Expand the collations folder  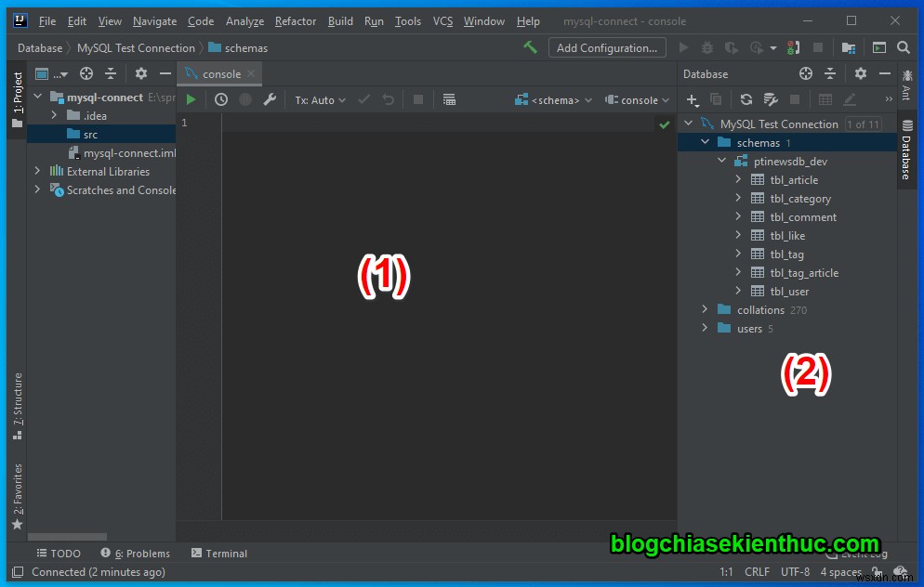pyautogui.click(x=705, y=309)
